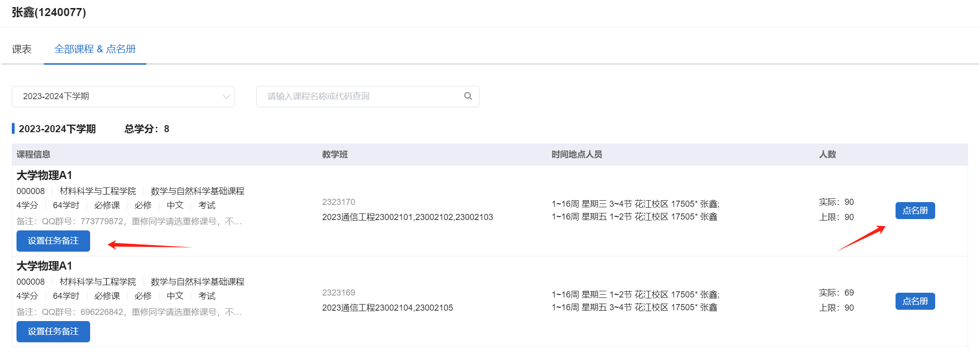Open 点名册 for class 2323169
The width and height of the screenshot is (980, 356).
[914, 301]
